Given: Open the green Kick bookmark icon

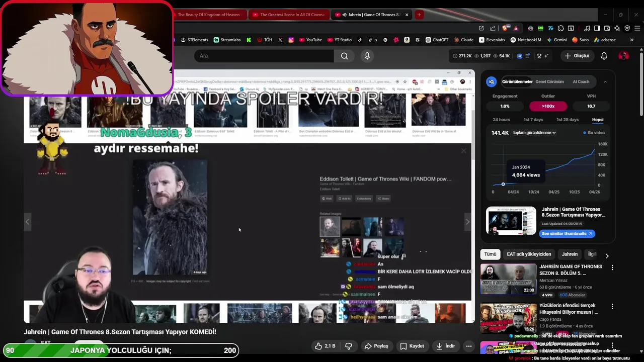Looking at the screenshot, I should coord(249,40).
